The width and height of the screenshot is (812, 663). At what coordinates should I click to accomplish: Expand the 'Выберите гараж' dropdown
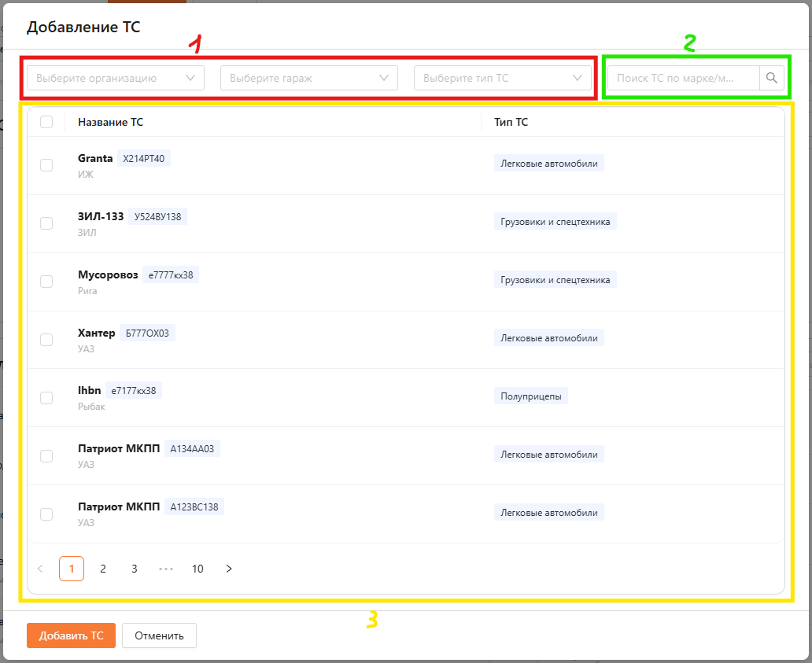[309, 78]
